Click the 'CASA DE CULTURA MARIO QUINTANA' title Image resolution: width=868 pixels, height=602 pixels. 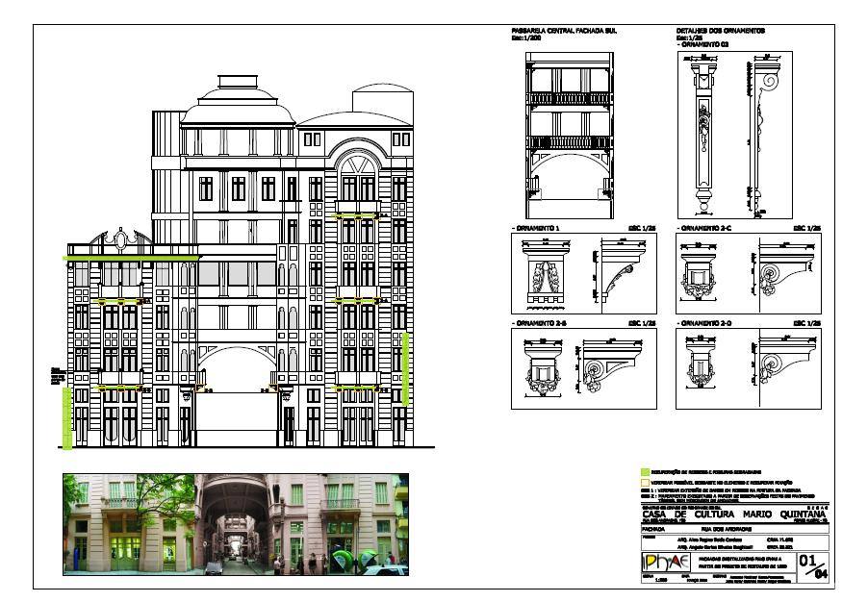733,514
